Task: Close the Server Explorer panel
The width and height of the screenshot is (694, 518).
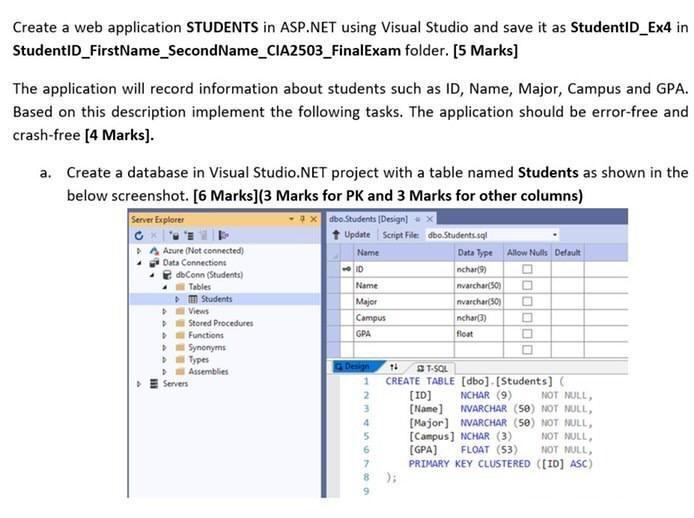Action: click(x=314, y=219)
